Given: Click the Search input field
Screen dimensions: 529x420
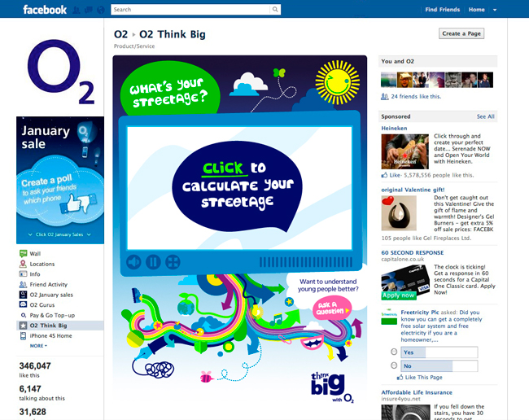Looking at the screenshot, I should coord(190,10).
